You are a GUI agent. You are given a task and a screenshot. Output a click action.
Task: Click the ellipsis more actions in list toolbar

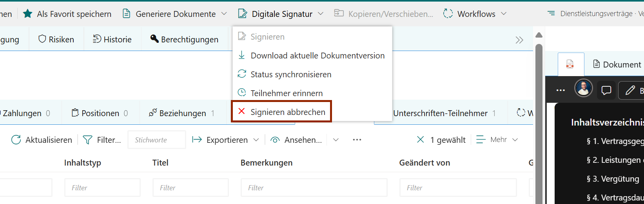point(357,140)
